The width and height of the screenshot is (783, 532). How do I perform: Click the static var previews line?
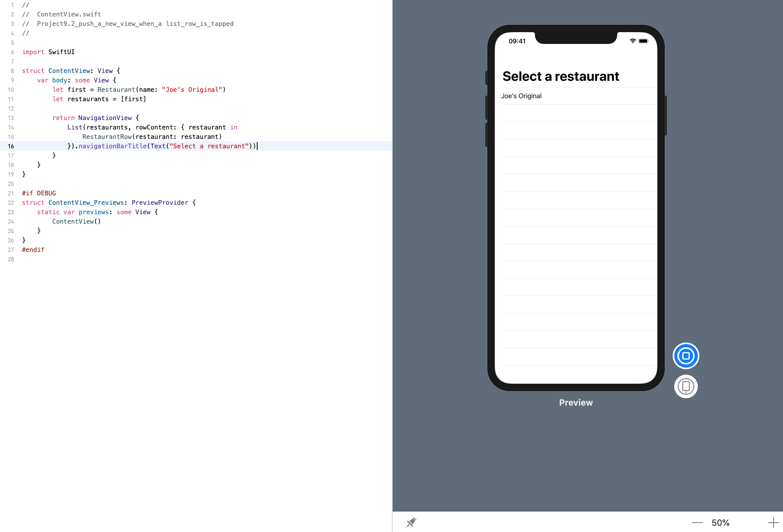point(97,212)
